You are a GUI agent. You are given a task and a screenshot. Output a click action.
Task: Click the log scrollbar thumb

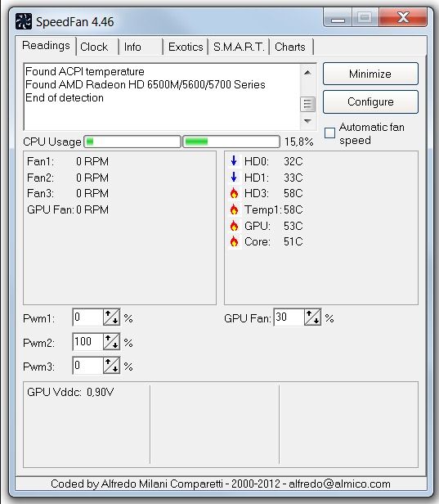tap(307, 104)
